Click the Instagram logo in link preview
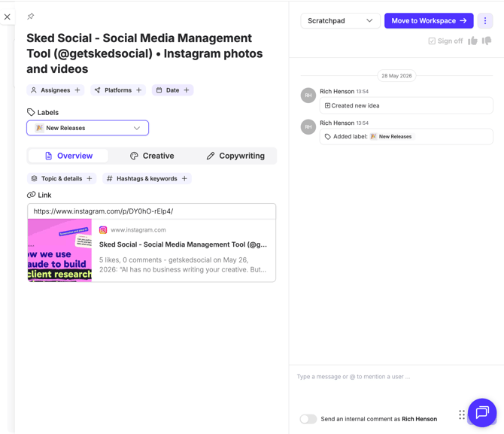The image size is (504, 434). (x=103, y=230)
